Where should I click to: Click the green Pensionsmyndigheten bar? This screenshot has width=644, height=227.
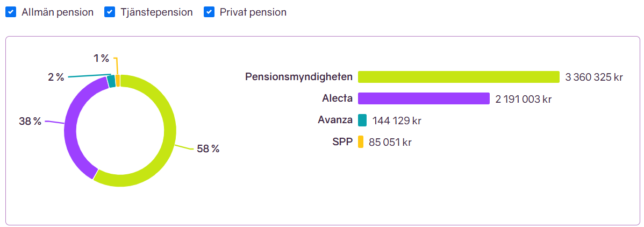tap(459, 77)
